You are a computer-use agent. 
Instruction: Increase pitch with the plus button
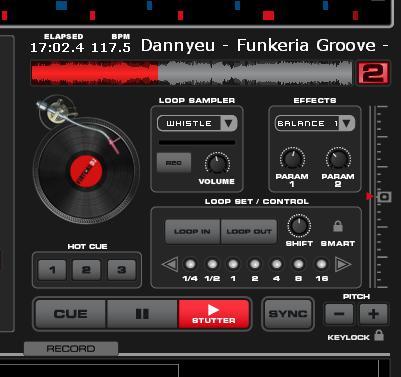click(x=373, y=314)
